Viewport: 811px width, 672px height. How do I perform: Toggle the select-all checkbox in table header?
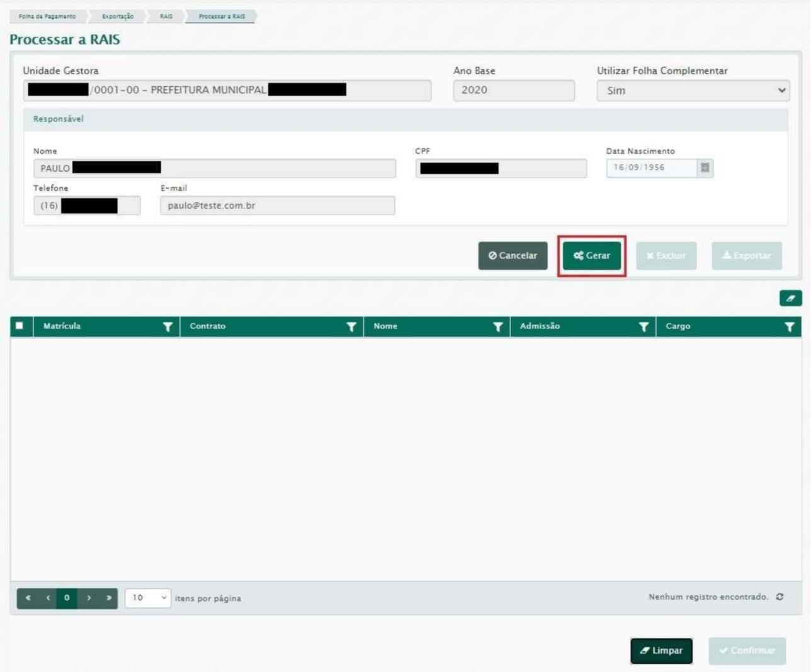coord(20,326)
